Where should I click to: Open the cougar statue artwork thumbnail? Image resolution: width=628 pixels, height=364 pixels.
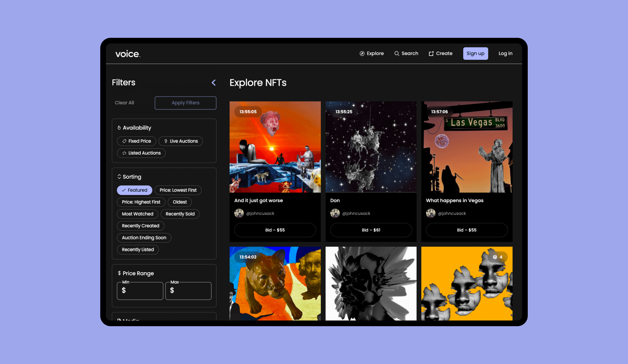coord(275,284)
